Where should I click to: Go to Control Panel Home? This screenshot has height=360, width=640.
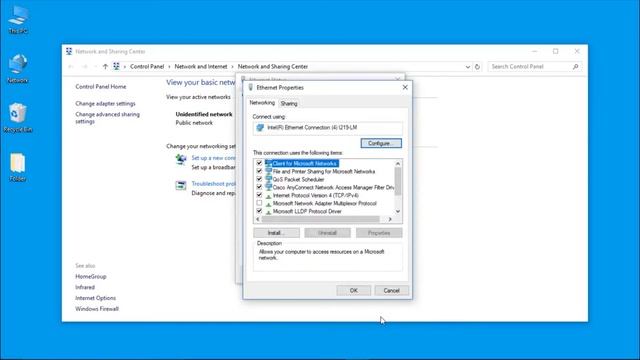click(x=101, y=87)
